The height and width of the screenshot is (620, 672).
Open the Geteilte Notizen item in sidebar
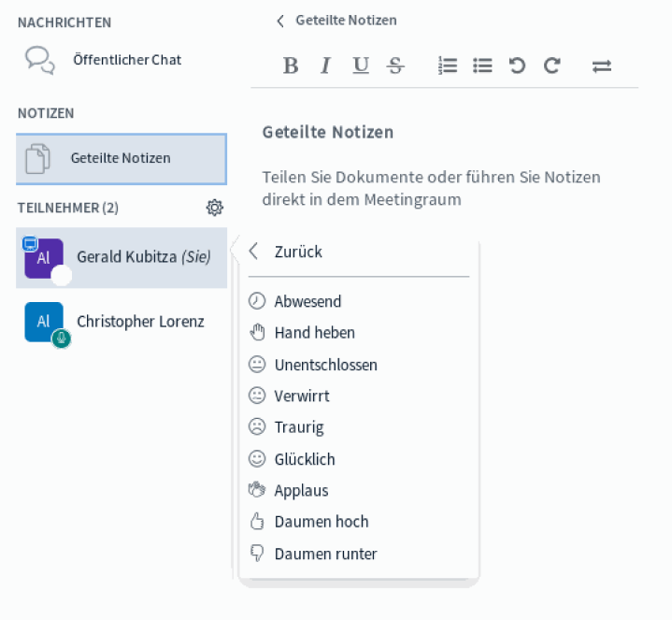click(121, 158)
